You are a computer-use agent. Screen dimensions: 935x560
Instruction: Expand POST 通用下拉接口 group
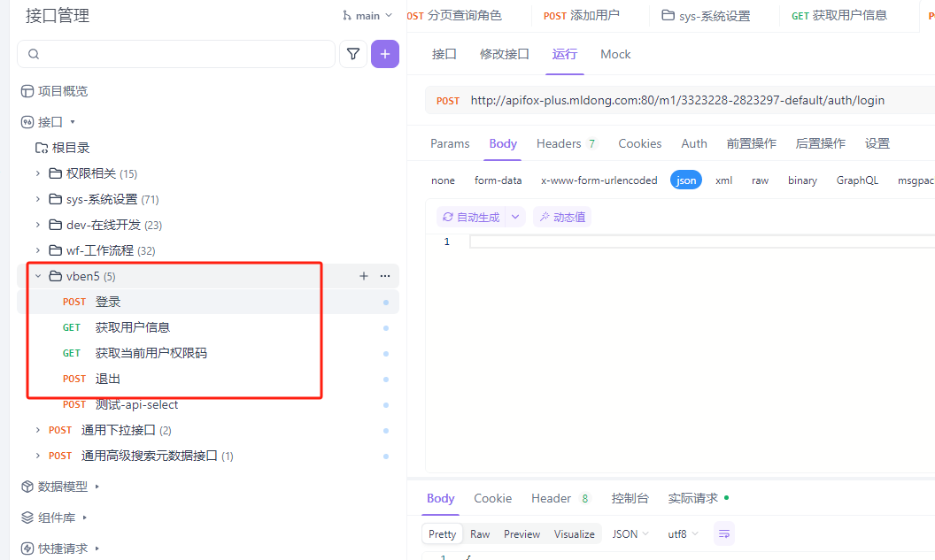tap(38, 430)
